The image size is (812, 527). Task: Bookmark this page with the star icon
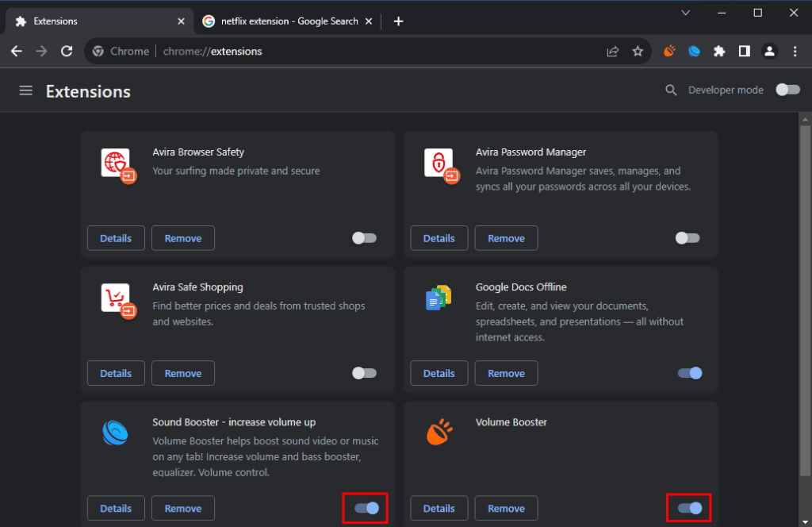coord(638,52)
